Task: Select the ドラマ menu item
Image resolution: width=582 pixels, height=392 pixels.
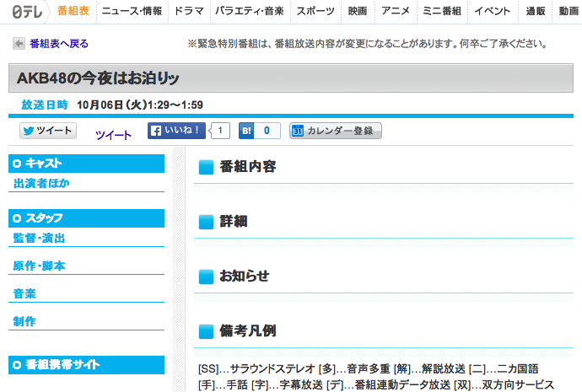Action: [x=189, y=11]
